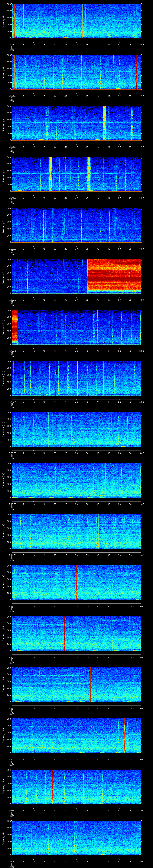Screen dimensions: 153x868
Task: Click the 19:03:00 start time label
Action: pyautogui.click(x=12, y=147)
